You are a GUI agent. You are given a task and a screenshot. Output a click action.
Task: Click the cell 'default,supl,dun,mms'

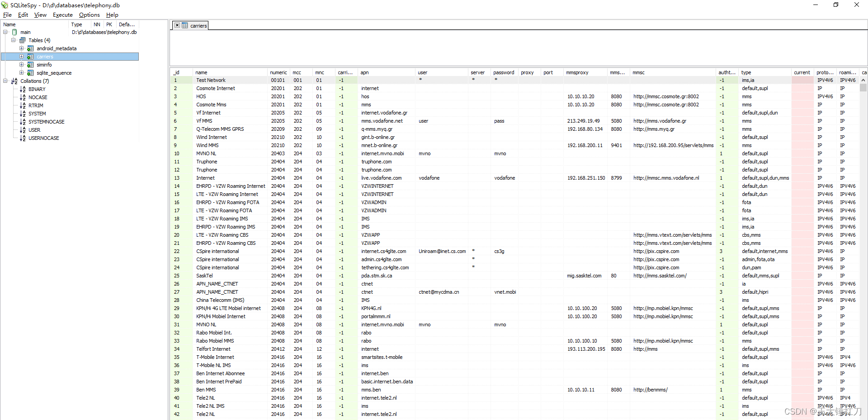click(x=765, y=178)
